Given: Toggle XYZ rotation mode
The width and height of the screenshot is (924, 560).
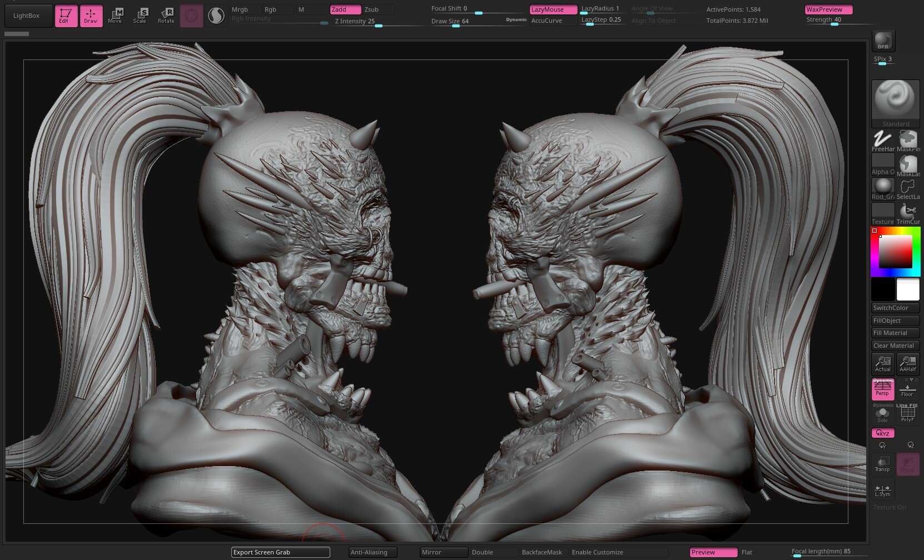Looking at the screenshot, I should 883,433.
